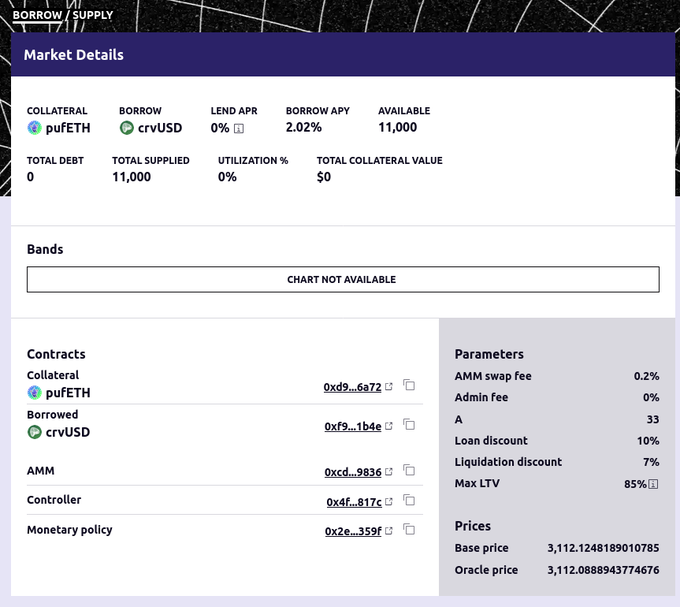Click the pufETH token icon in Collateral header
The image size is (680, 607).
tap(34, 128)
